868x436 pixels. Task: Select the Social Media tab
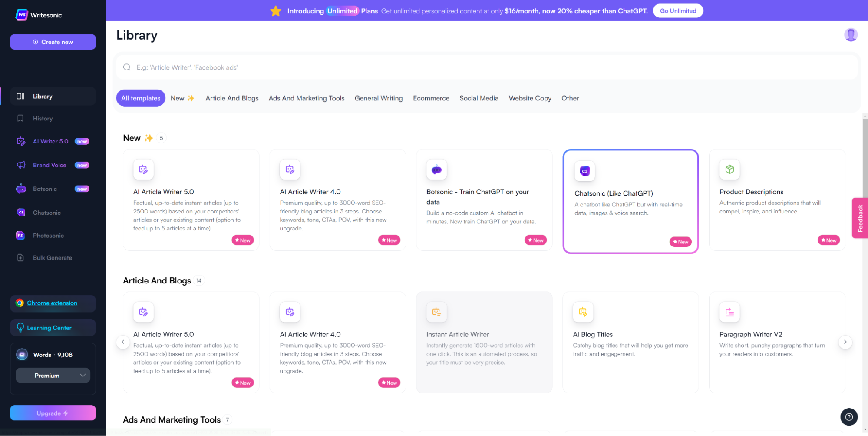(479, 98)
